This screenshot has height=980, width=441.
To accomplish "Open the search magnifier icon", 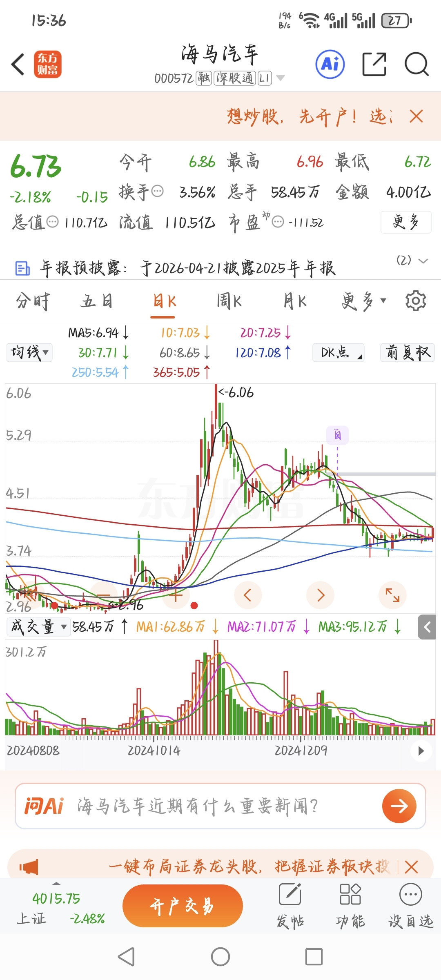I will point(416,64).
